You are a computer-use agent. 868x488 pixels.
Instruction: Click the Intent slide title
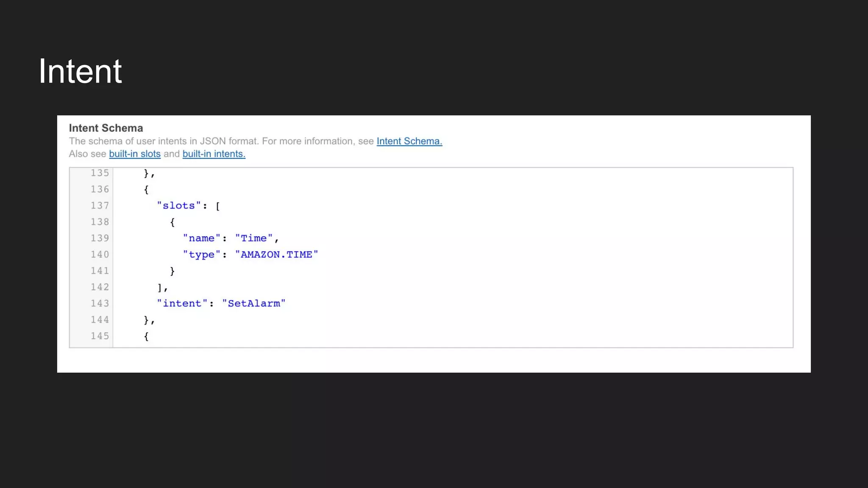pyautogui.click(x=80, y=71)
